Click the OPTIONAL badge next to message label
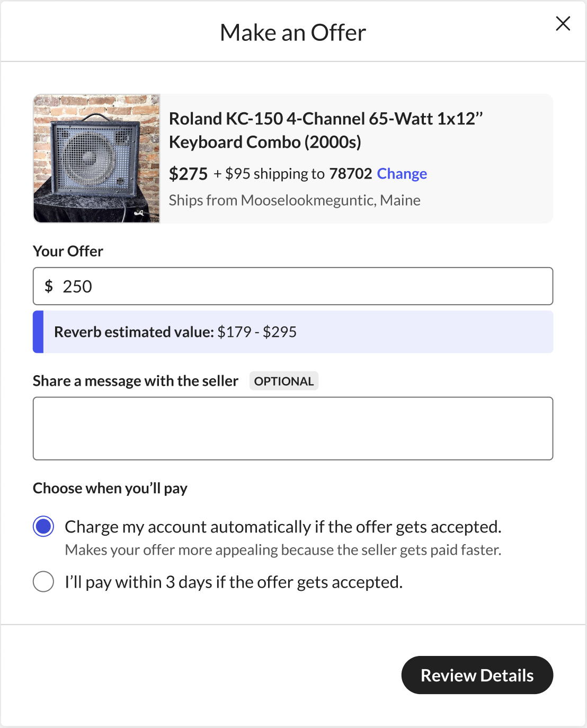The width and height of the screenshot is (587, 728). click(x=283, y=380)
